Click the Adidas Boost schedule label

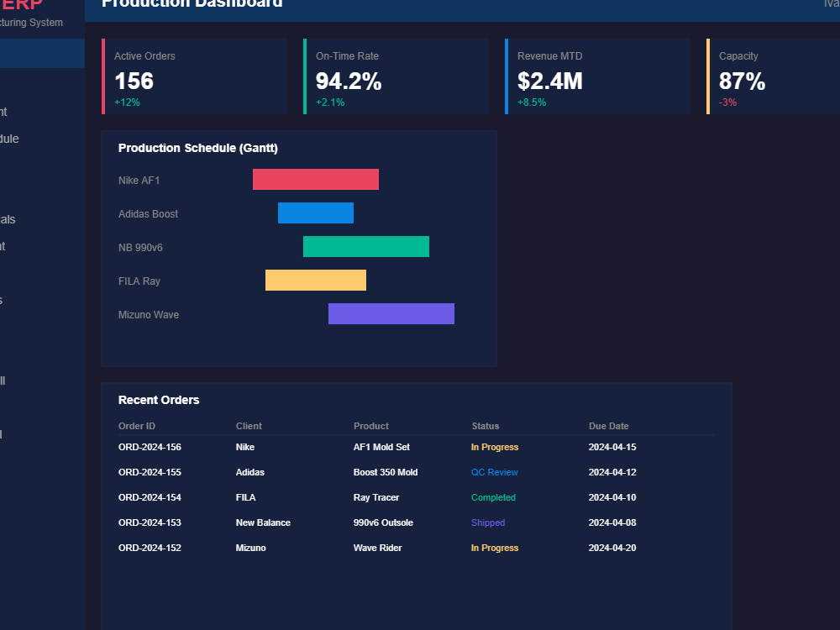point(148,213)
